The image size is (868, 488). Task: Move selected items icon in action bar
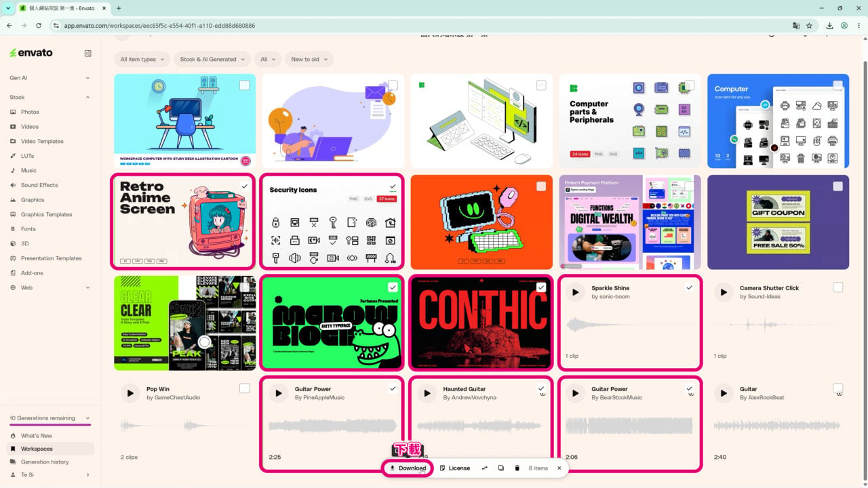click(x=484, y=468)
